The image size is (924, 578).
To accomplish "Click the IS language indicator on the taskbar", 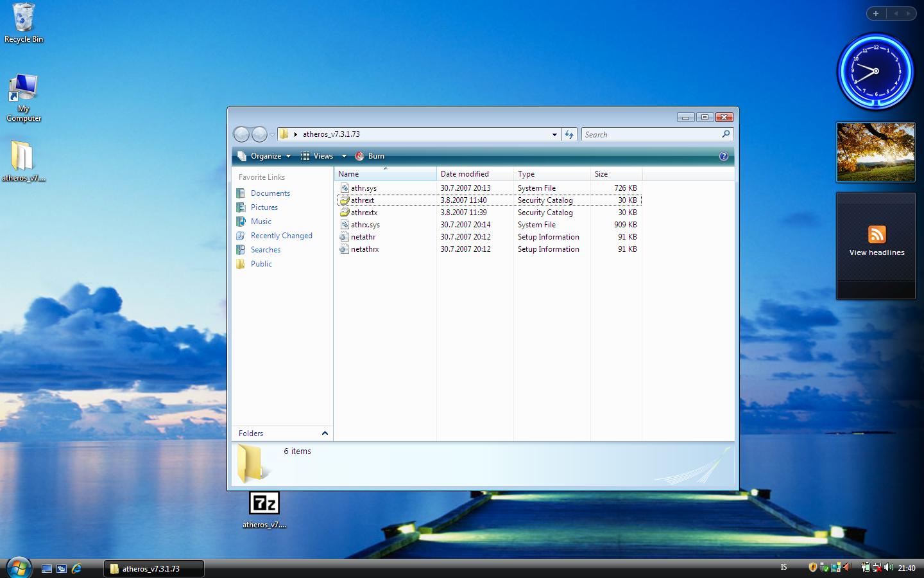I will coord(783,567).
